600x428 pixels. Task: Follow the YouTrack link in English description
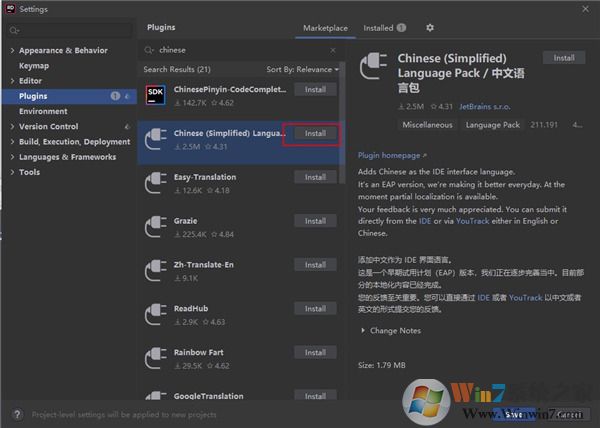tap(473, 221)
